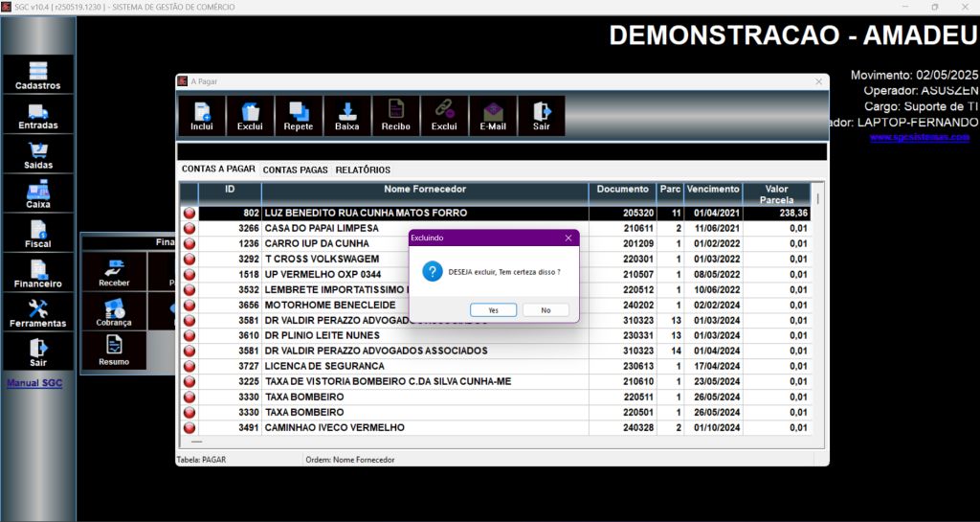
Task: Click status bar text Tabela: PAGAR
Action: pyautogui.click(x=201, y=460)
